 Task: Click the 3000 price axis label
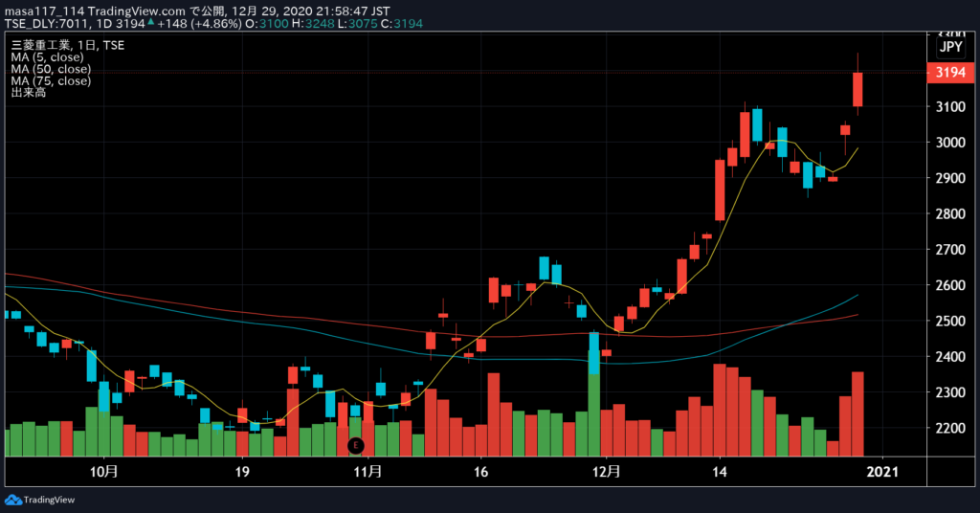950,143
